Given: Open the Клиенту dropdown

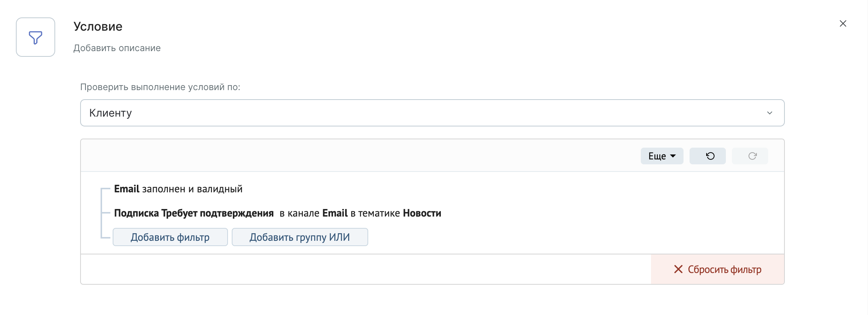Looking at the screenshot, I should 432,113.
